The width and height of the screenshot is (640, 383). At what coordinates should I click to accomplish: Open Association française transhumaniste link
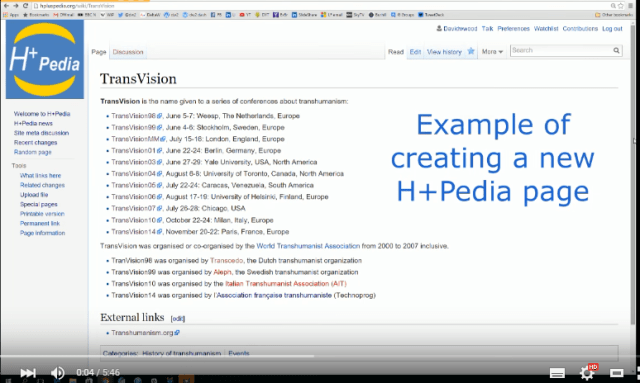(x=274, y=295)
